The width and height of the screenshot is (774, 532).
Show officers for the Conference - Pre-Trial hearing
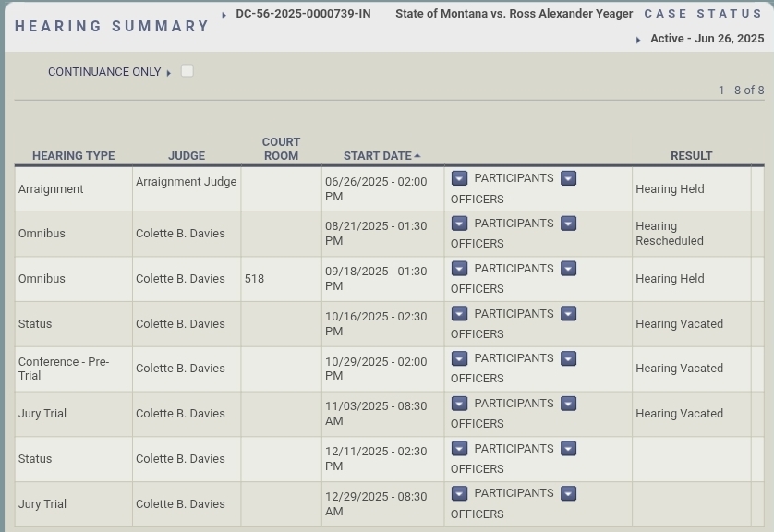[x=568, y=358]
